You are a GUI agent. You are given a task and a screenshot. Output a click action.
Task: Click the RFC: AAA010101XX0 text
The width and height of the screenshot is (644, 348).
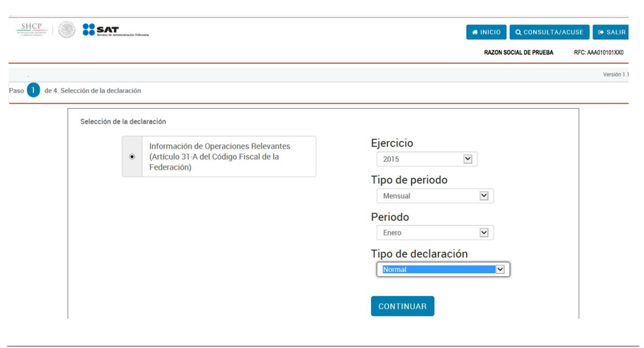(x=599, y=53)
